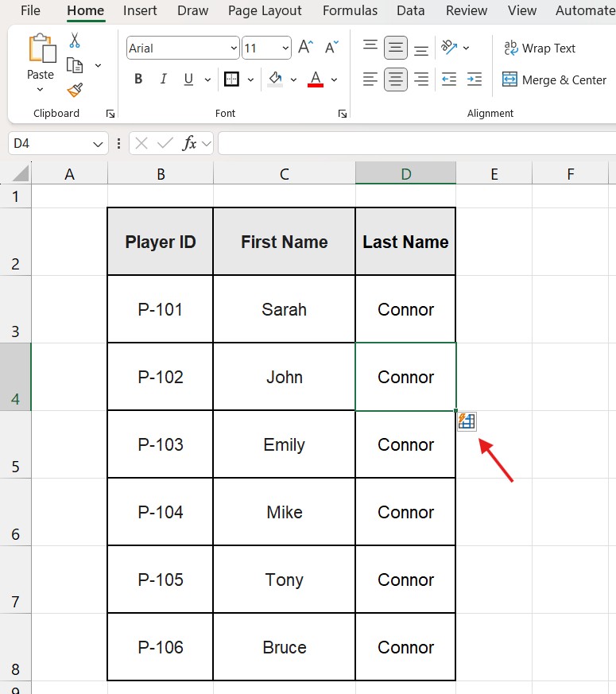The image size is (616, 694).
Task: Click the Copy icon
Action: point(76,65)
